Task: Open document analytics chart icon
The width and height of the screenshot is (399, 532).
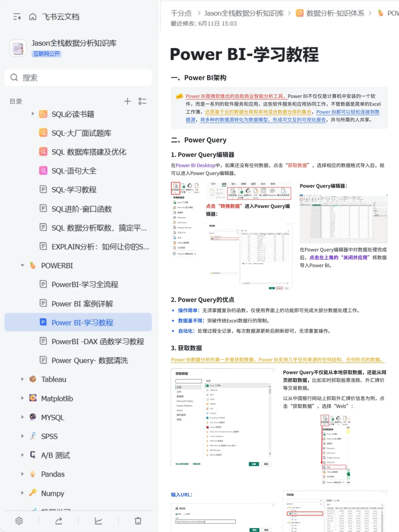Action: coord(98,521)
